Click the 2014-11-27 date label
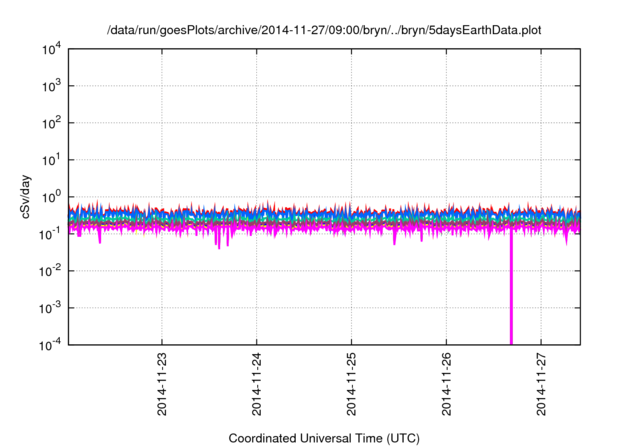640x448 pixels. 541,384
